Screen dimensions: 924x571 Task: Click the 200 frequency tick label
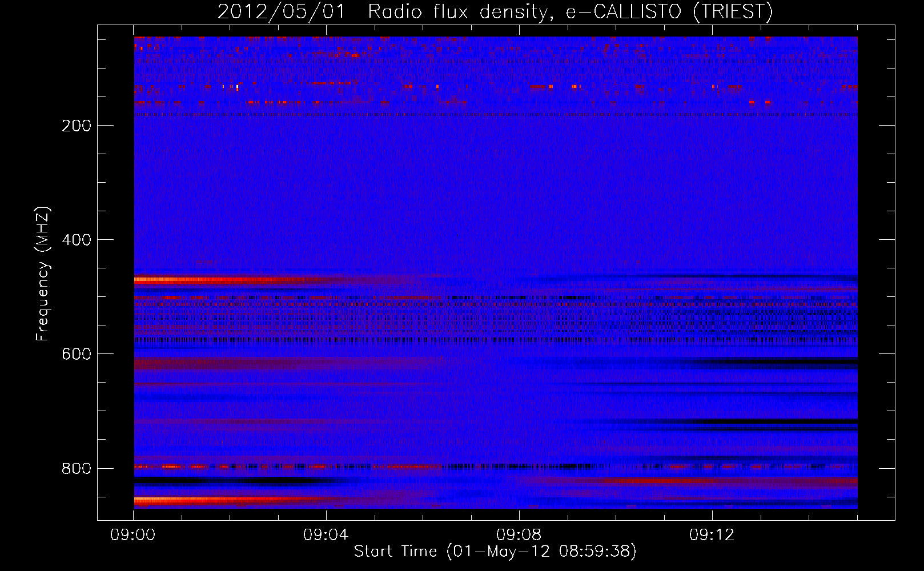pyautogui.click(x=77, y=126)
